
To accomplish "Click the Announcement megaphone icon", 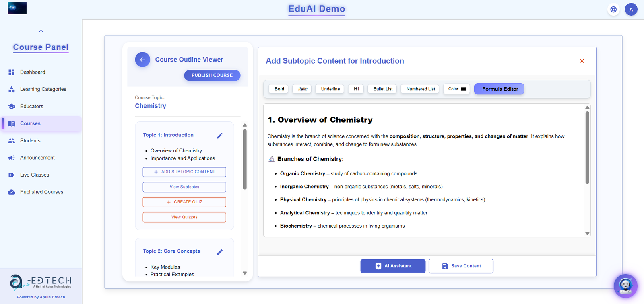I will (x=11, y=157).
